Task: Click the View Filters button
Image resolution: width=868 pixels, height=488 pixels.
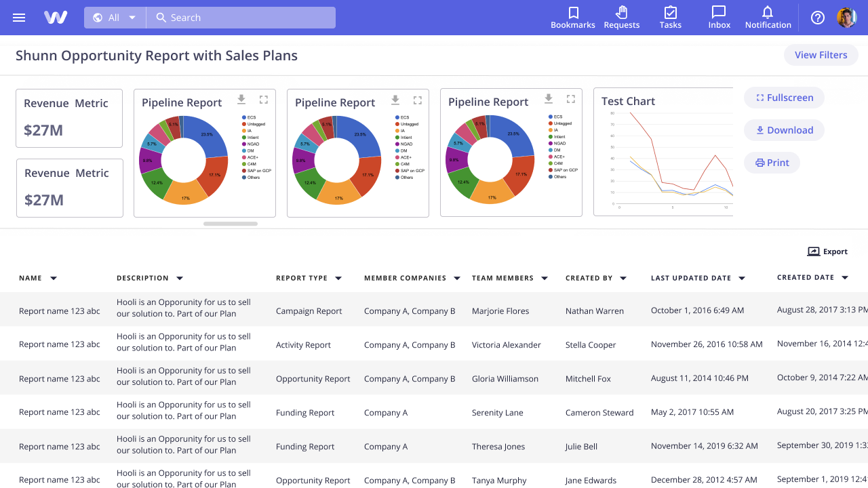Action: coord(821,55)
